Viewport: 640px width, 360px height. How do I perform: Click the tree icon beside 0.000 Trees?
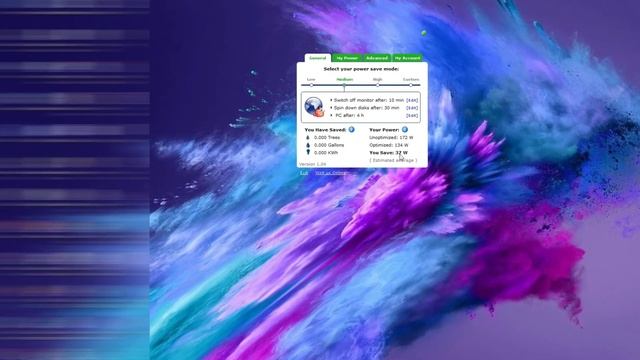click(x=308, y=138)
